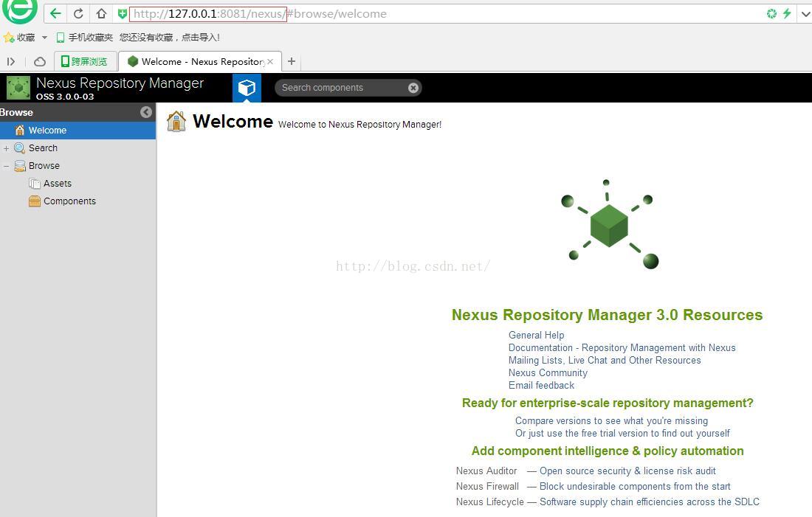Click the free trial version link
Image resolution: width=812 pixels, height=517 pixels.
[622, 433]
